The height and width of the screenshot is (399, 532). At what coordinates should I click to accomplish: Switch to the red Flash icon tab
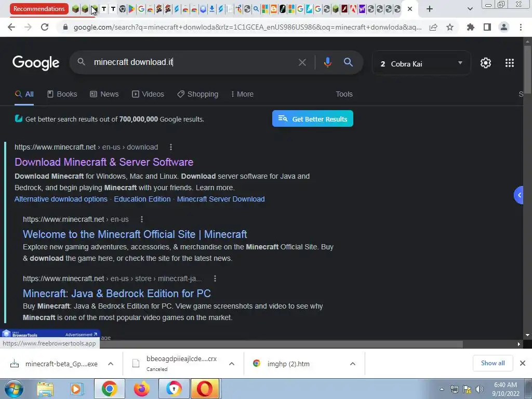click(x=344, y=9)
